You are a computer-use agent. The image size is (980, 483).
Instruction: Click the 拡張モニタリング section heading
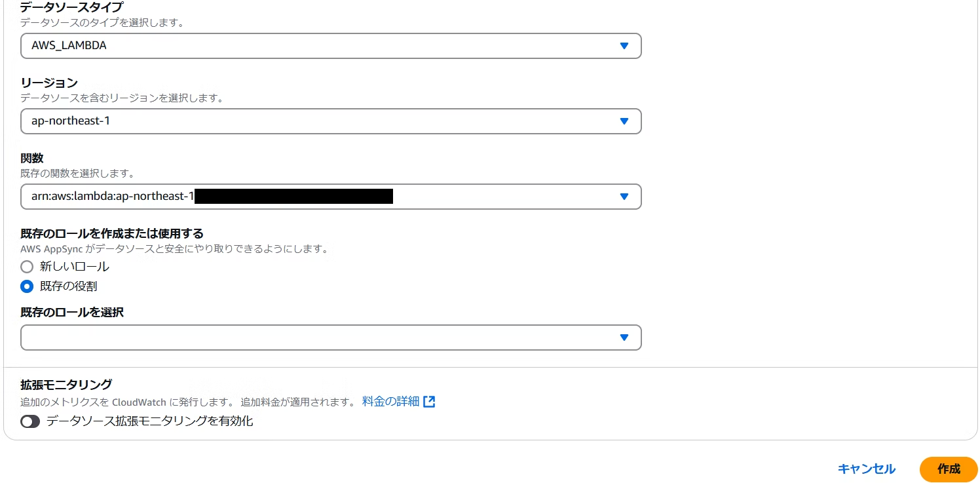tap(66, 385)
